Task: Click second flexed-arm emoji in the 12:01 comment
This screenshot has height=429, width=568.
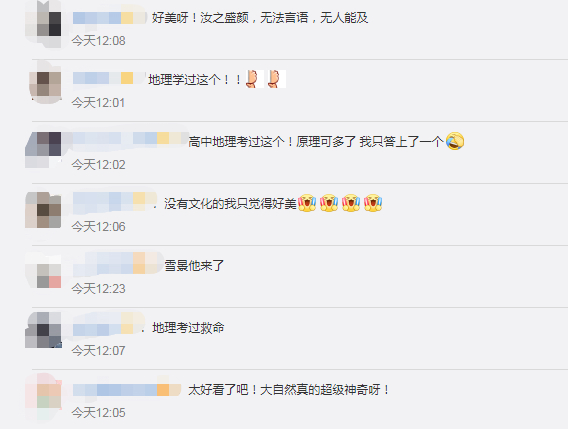Action: [x=276, y=79]
